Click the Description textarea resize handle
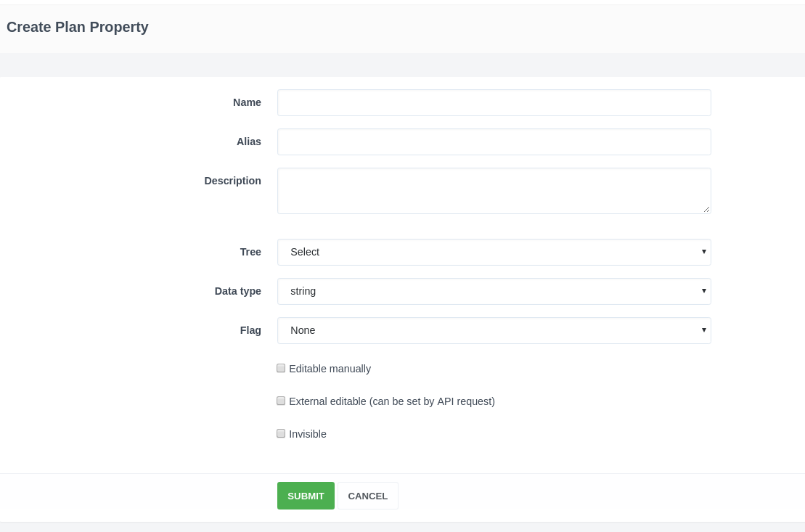 (x=706, y=209)
